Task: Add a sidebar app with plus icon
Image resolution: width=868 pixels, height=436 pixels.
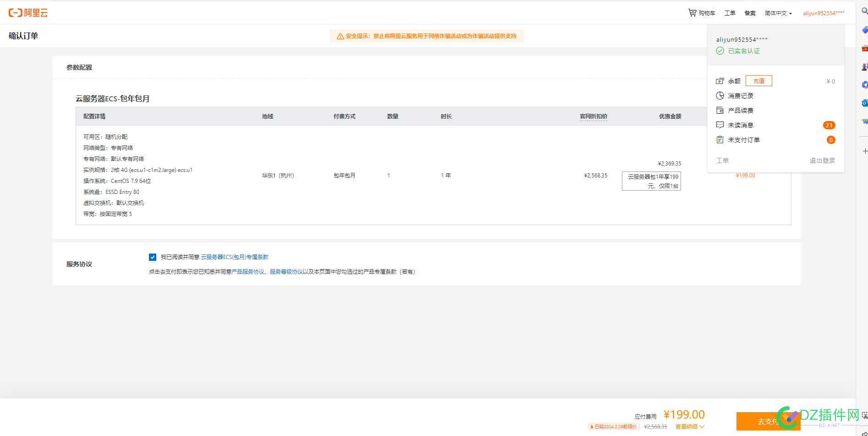Action: (x=865, y=151)
